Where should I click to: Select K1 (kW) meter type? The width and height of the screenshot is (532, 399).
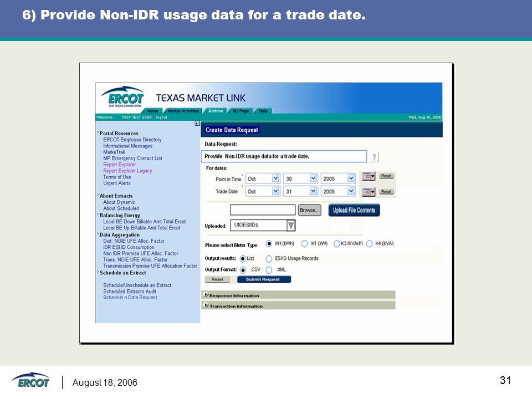(x=304, y=244)
